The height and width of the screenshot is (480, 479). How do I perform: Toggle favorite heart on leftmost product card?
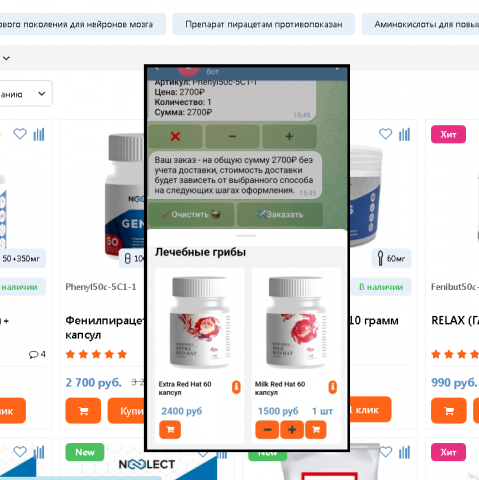point(20,134)
